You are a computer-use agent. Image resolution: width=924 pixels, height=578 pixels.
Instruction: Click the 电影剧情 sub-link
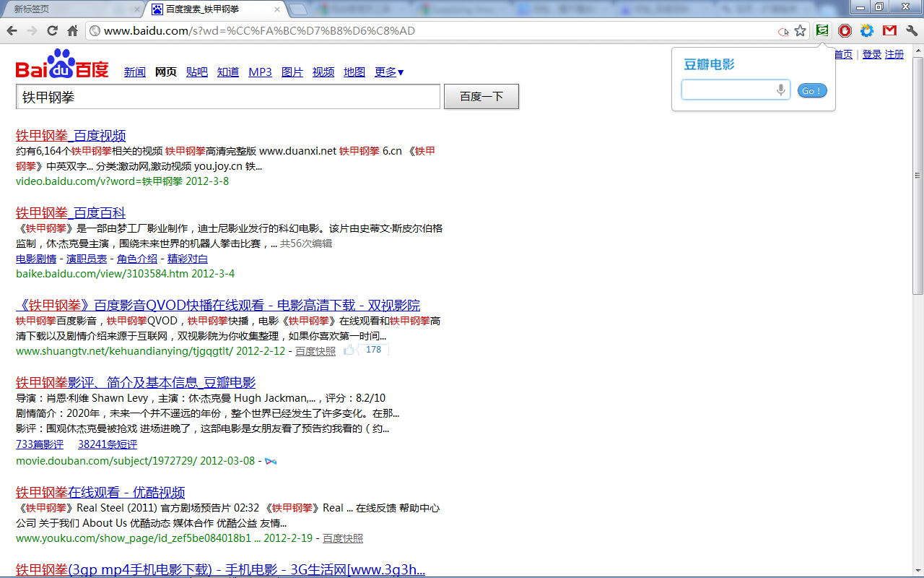(x=36, y=259)
